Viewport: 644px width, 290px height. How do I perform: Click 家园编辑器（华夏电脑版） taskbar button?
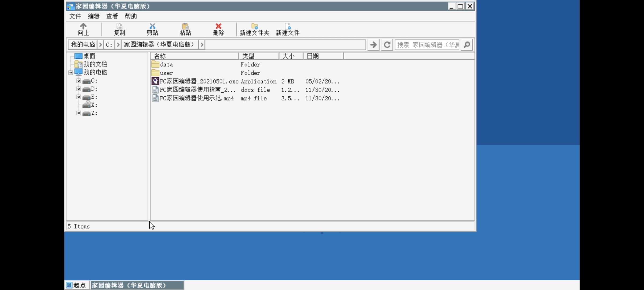click(137, 285)
